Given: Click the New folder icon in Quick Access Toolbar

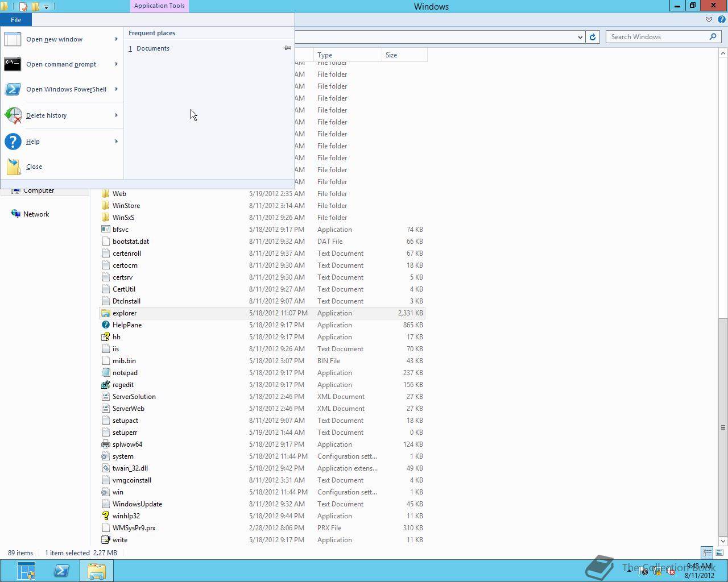Looking at the screenshot, I should tap(35, 7).
